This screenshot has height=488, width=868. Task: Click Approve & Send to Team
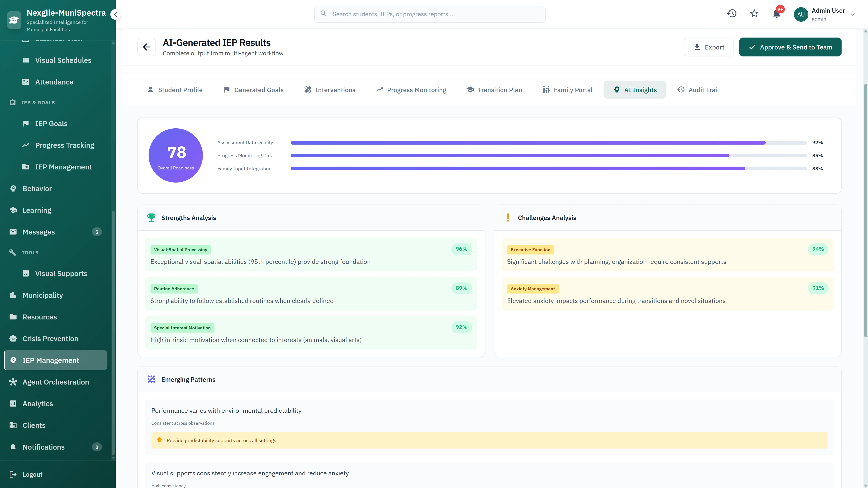coord(790,47)
